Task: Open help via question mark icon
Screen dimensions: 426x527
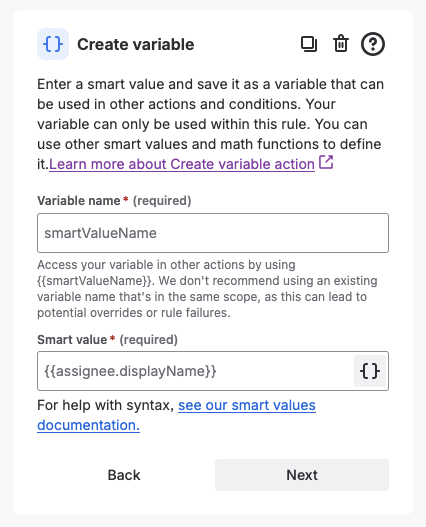Action: pos(373,44)
